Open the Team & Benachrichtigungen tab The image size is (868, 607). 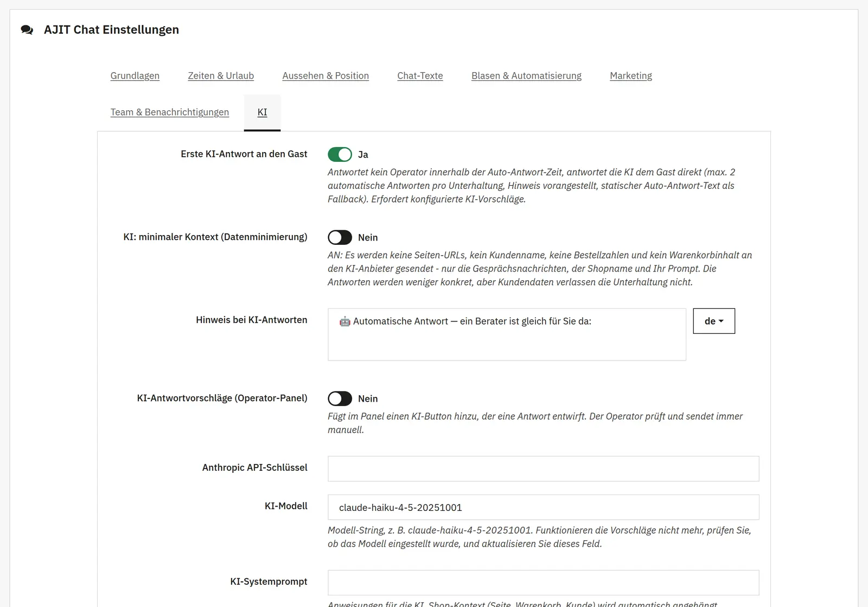(x=170, y=112)
